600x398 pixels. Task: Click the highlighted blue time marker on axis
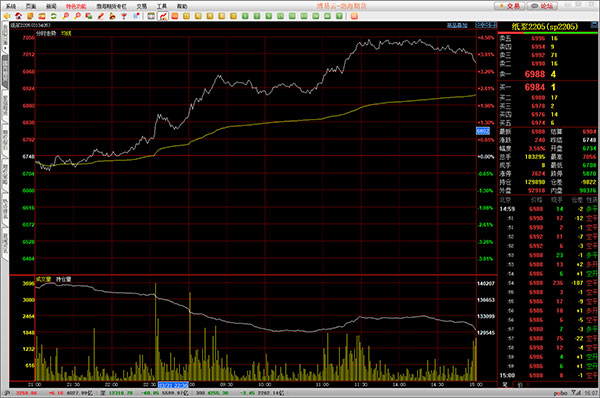coord(173,385)
